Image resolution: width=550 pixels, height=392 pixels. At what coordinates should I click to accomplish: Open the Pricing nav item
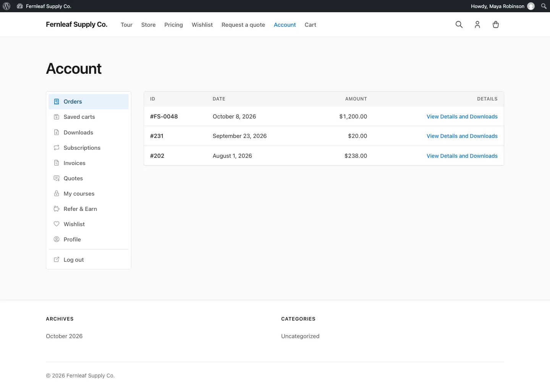coord(173,25)
